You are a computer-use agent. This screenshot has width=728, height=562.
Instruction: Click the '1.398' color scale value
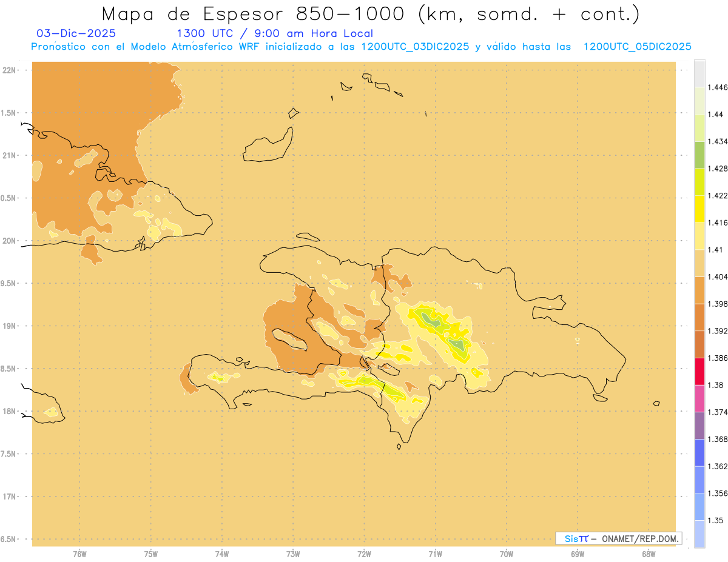(718, 304)
